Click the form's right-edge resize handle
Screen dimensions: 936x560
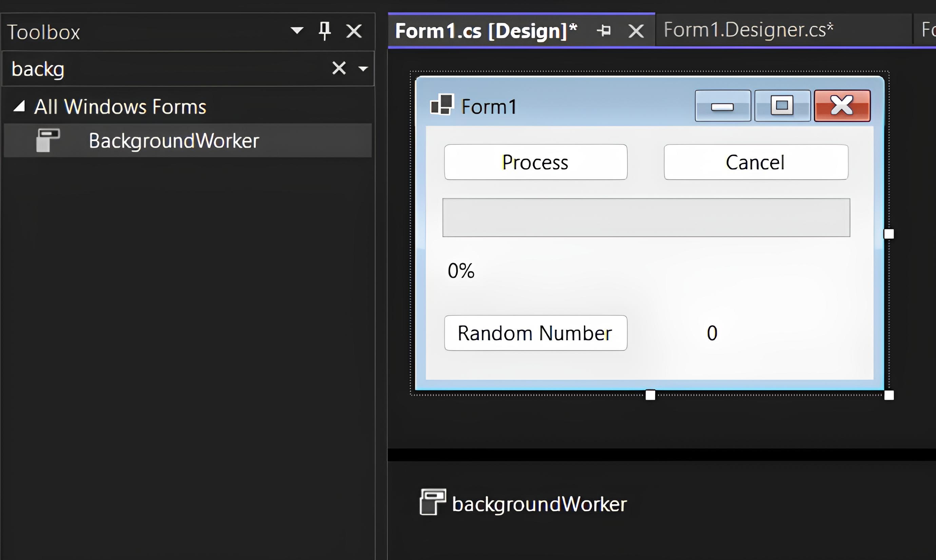[889, 234]
